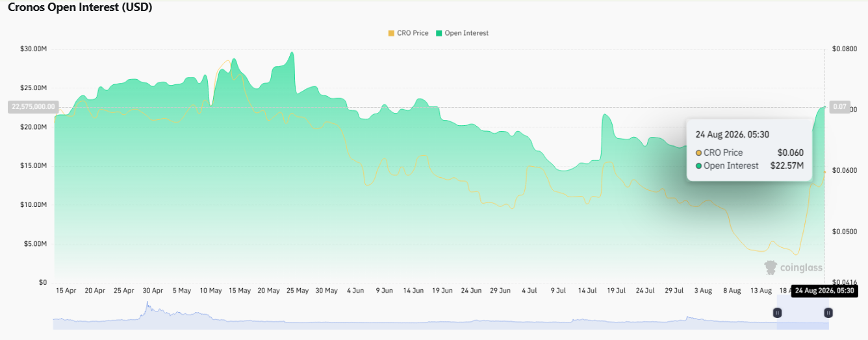Click the 29 Jul date label
Image resolution: width=868 pixels, height=340 pixels.
click(x=674, y=291)
